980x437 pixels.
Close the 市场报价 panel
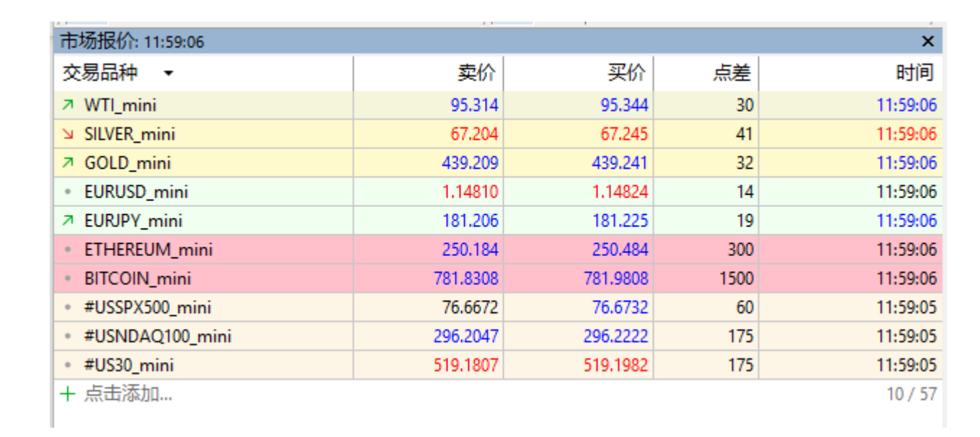click(928, 42)
